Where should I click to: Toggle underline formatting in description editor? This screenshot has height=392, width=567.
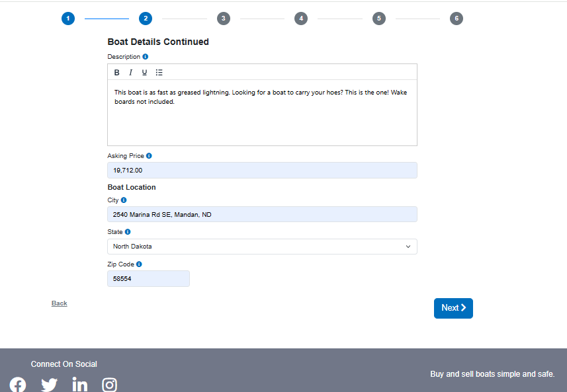(144, 73)
